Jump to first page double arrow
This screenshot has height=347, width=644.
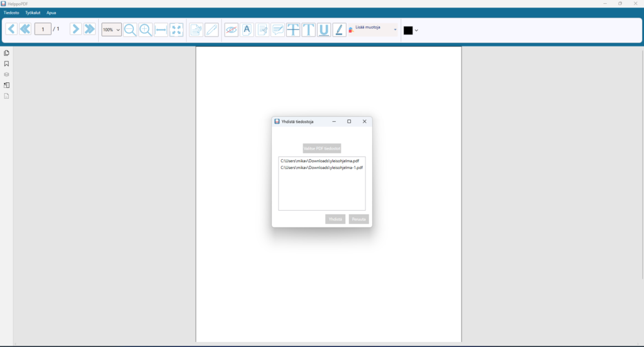25,29
